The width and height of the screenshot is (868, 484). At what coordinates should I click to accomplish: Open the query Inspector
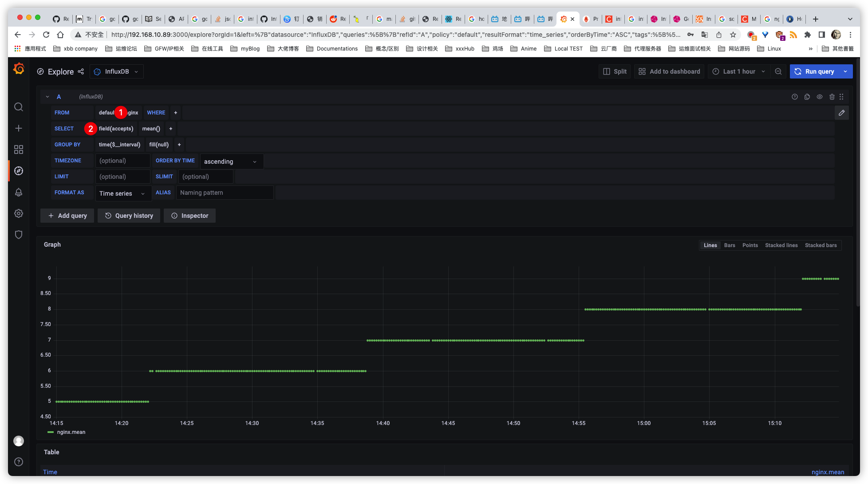[189, 216]
